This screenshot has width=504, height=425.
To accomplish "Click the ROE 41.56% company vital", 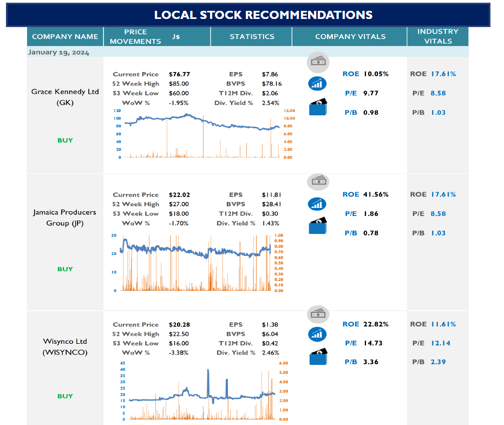I will pos(365,194).
